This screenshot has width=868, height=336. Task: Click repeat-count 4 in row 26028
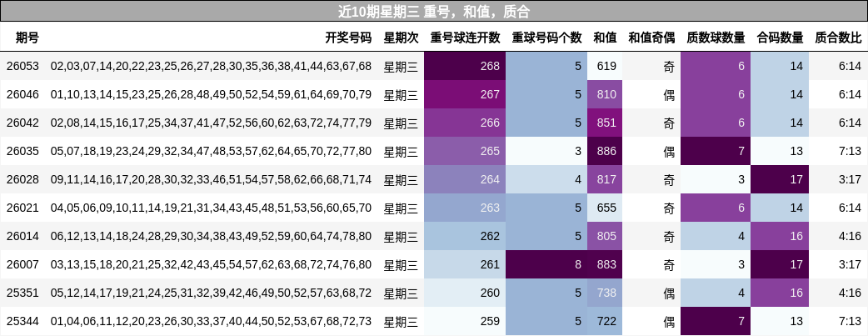tap(546, 179)
